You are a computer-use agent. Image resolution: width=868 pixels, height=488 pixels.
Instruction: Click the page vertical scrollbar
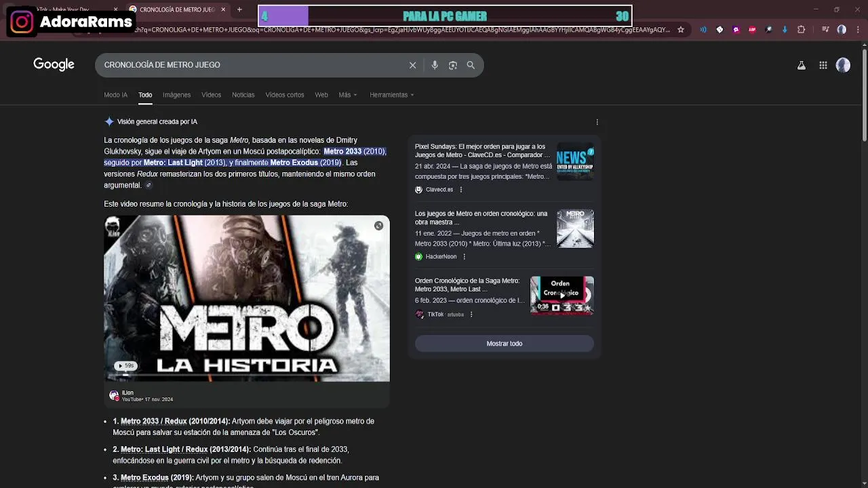[x=865, y=95]
